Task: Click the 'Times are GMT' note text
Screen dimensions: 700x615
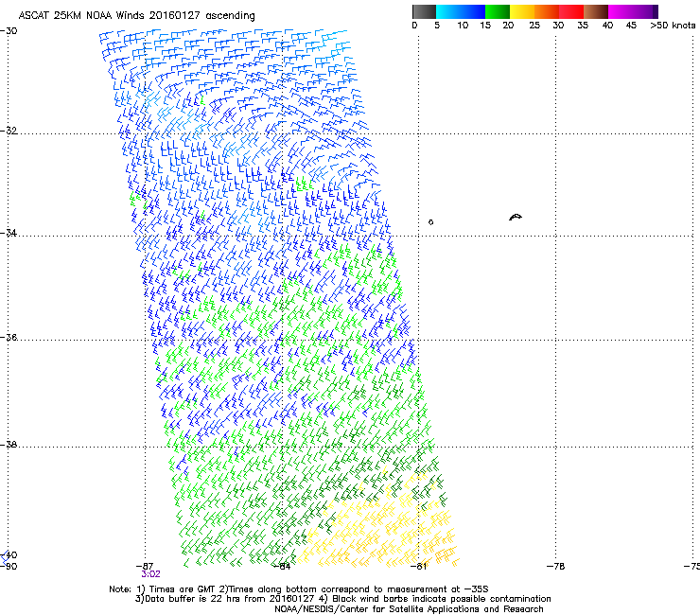Action: 183,589
